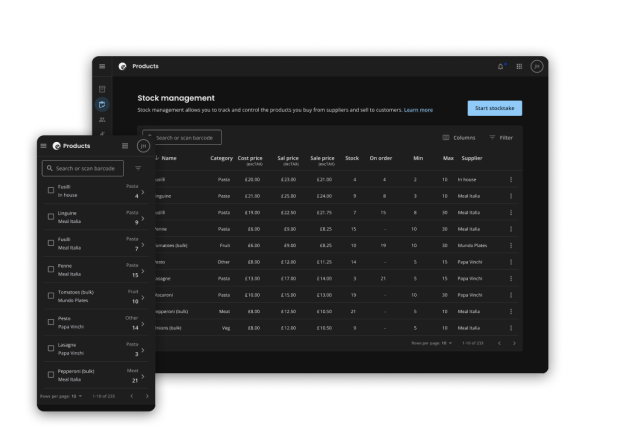Viewport: 640px width, 435px height.
Task: Go to next page in desktop table
Action: pos(514,343)
